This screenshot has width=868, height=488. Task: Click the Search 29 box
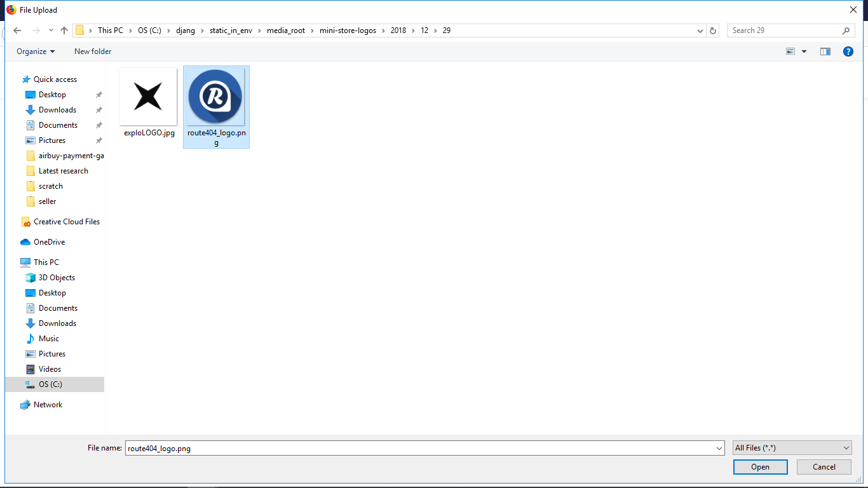[785, 30]
